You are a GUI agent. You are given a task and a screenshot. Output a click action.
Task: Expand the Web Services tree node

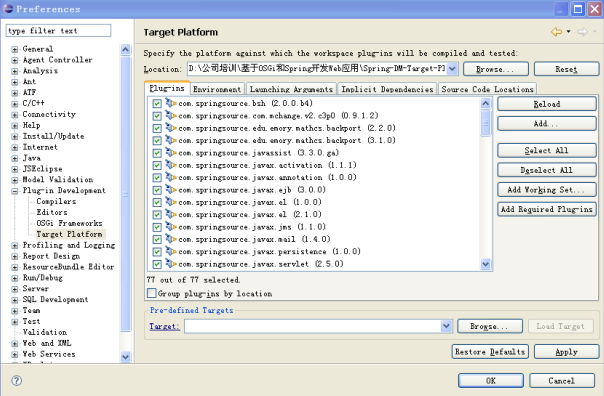(15, 354)
